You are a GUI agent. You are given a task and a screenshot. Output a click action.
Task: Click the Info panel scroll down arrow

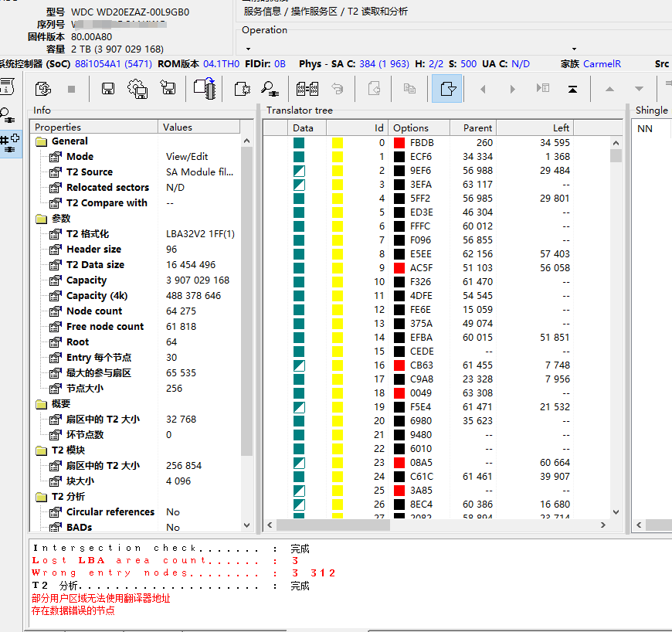(246, 525)
